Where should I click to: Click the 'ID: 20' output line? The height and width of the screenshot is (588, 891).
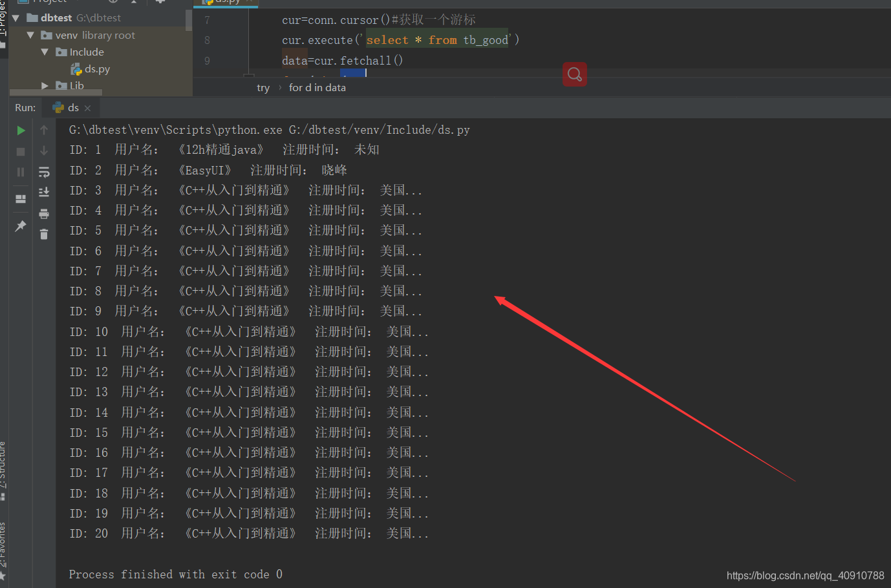point(249,534)
